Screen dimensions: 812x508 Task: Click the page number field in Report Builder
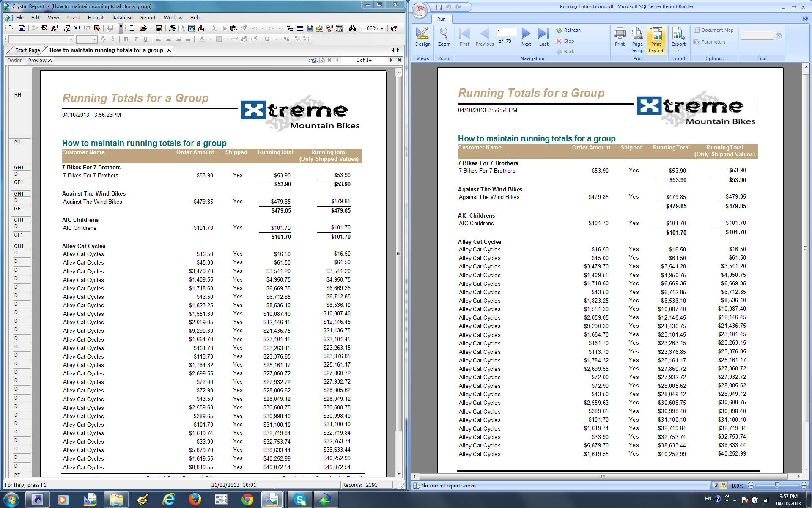pyautogui.click(x=506, y=32)
